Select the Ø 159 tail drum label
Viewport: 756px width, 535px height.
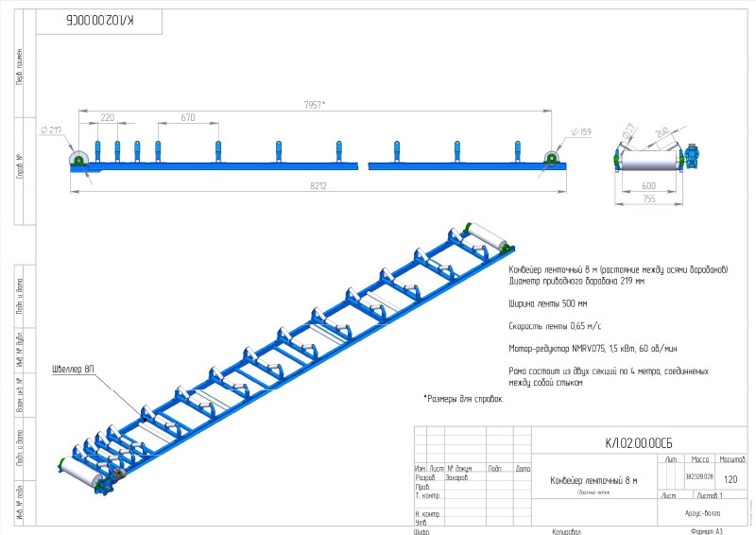pos(581,131)
